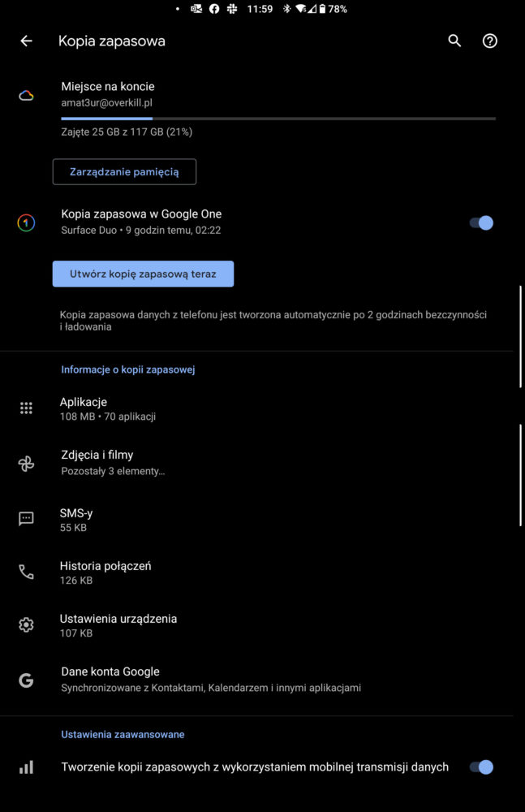Open help via question mark icon
This screenshot has height=812, width=525.
(x=490, y=41)
